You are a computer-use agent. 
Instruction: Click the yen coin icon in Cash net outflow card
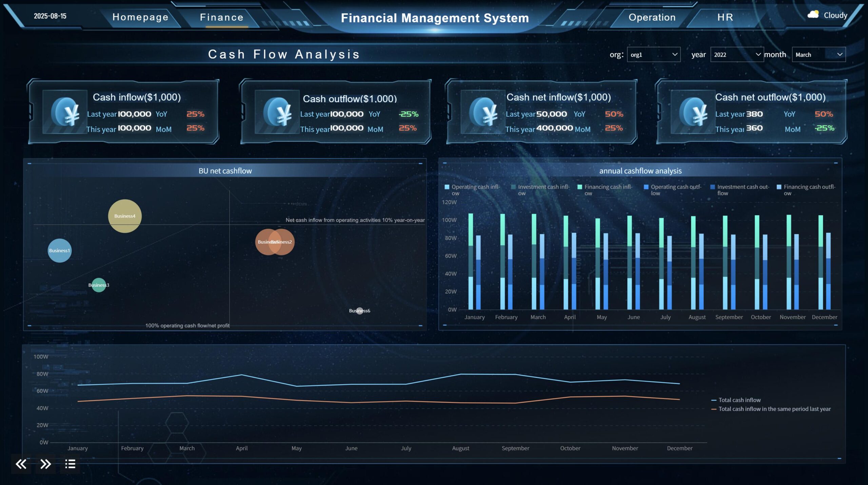(x=693, y=112)
